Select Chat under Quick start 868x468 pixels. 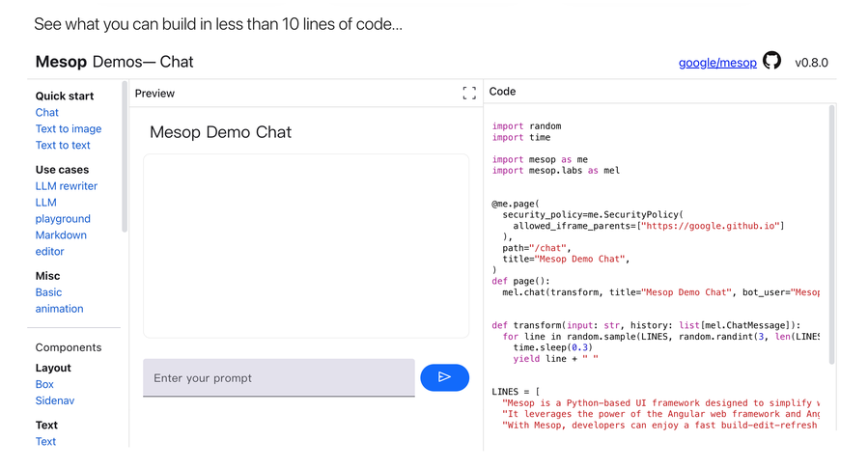(47, 112)
